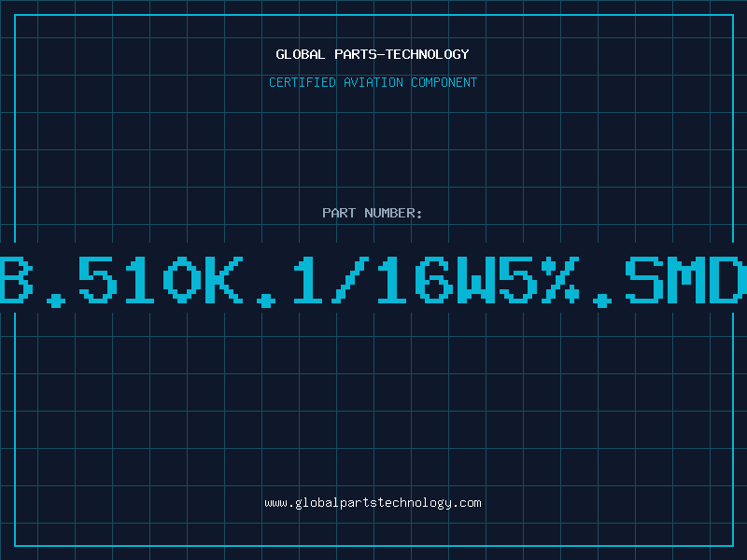The image size is (747, 560).
Task: Click the PART NUMBER: label
Action: pyautogui.click(x=373, y=213)
